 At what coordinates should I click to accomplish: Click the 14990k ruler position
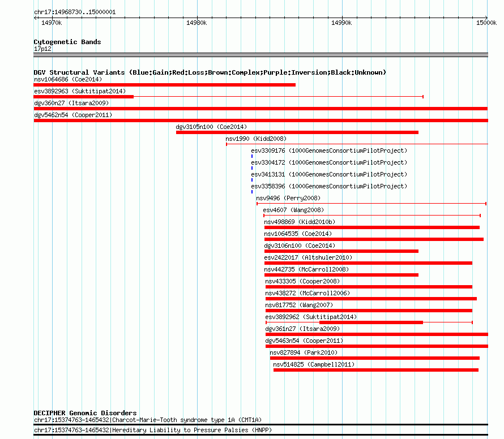[x=341, y=23]
